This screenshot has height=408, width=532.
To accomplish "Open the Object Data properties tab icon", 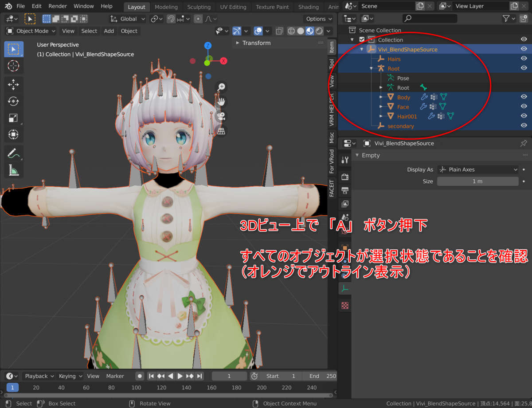I will pos(345,288).
